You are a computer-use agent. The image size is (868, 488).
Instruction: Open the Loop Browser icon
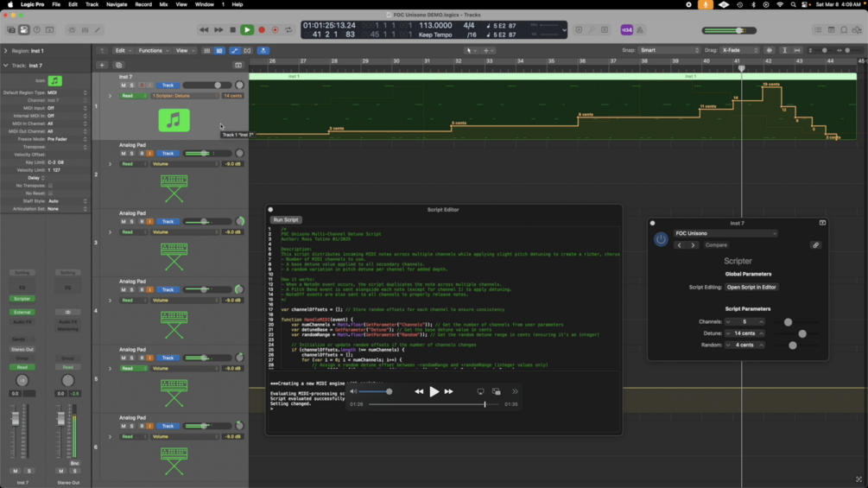coord(844,30)
